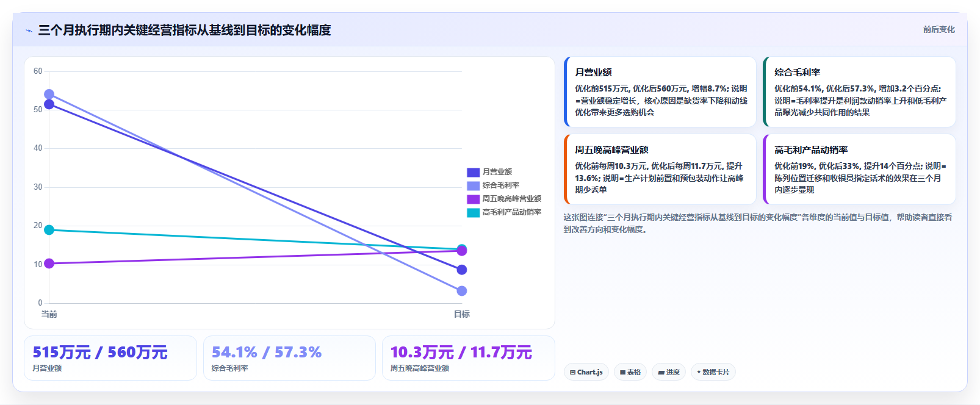Select the Chart.js tag chip
This screenshot has height=405, width=980.
click(586, 372)
